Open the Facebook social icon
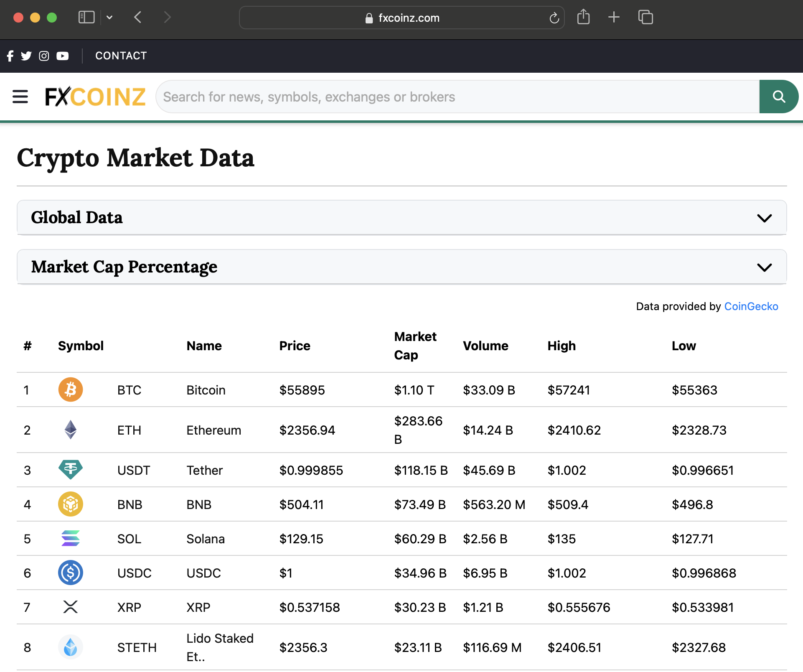The width and height of the screenshot is (803, 672). pos(10,56)
